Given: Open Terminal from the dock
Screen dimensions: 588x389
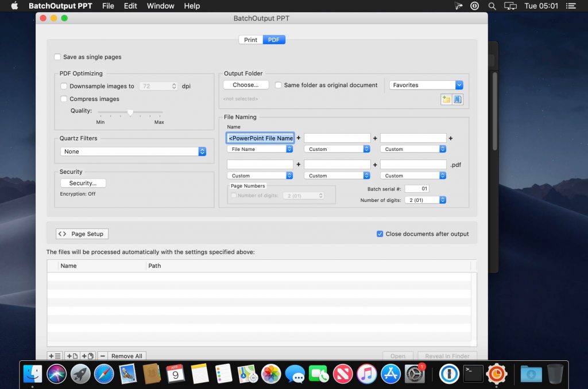Looking at the screenshot, I should click(x=473, y=374).
